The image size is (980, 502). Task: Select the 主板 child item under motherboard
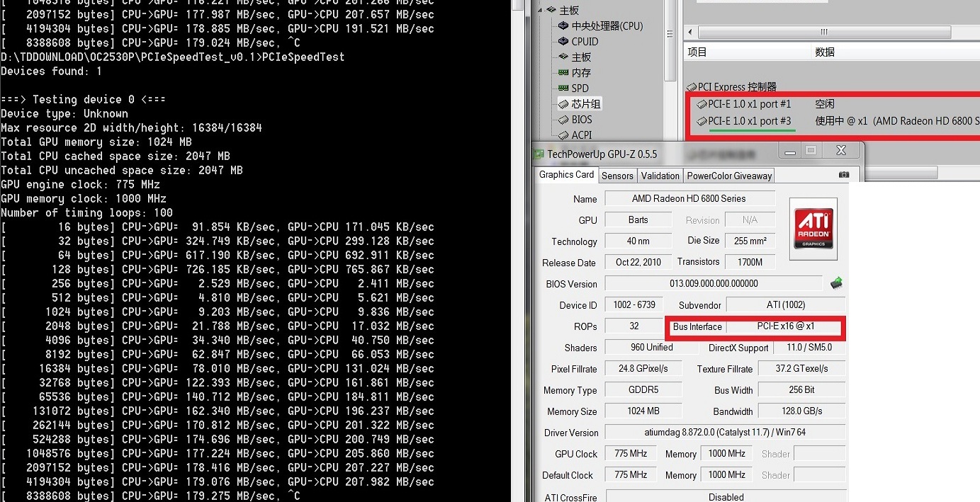coord(581,57)
